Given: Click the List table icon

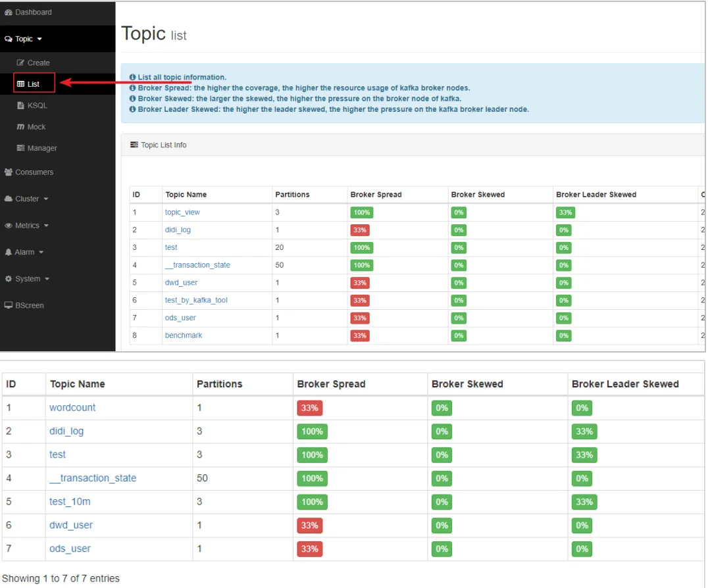Looking at the screenshot, I should 20,84.
